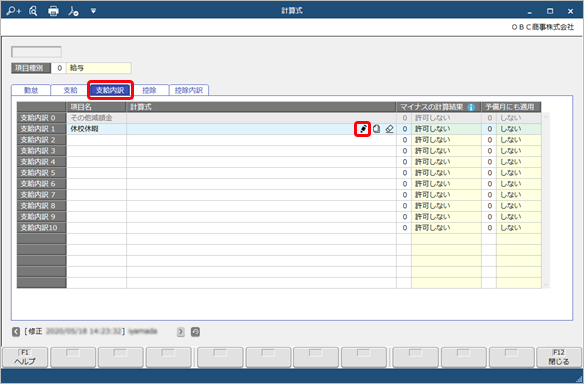The width and height of the screenshot is (584, 384).
Task: Select the 支給内訳 0 row header
Action: (41, 118)
